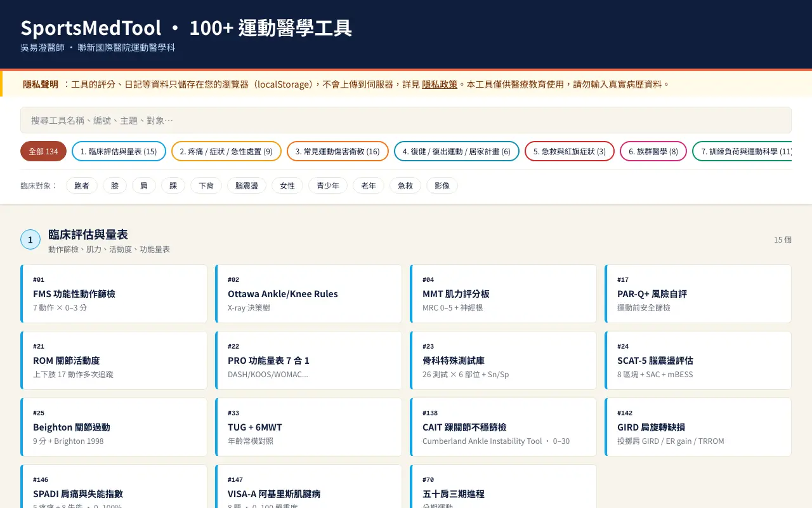Toggle the 女性 clinical target chip
This screenshot has height=508, width=812.
coord(287,185)
